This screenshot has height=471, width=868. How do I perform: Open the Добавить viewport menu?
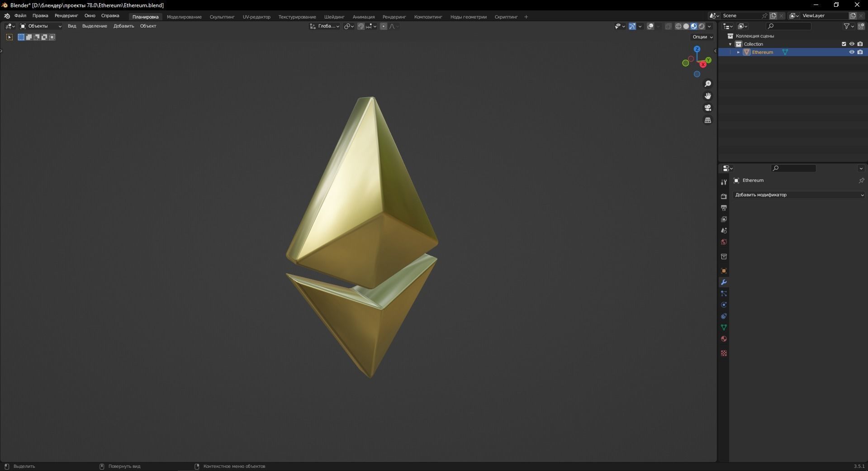pyautogui.click(x=123, y=26)
